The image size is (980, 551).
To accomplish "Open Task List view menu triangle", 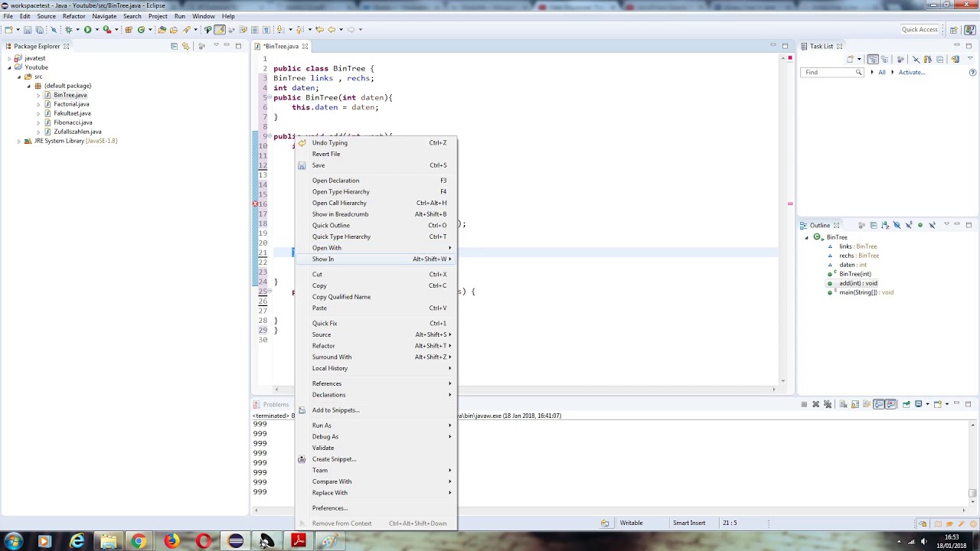I will click(970, 58).
